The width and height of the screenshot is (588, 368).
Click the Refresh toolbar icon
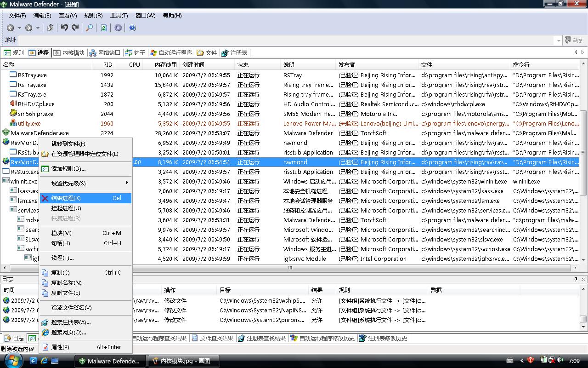click(x=104, y=28)
